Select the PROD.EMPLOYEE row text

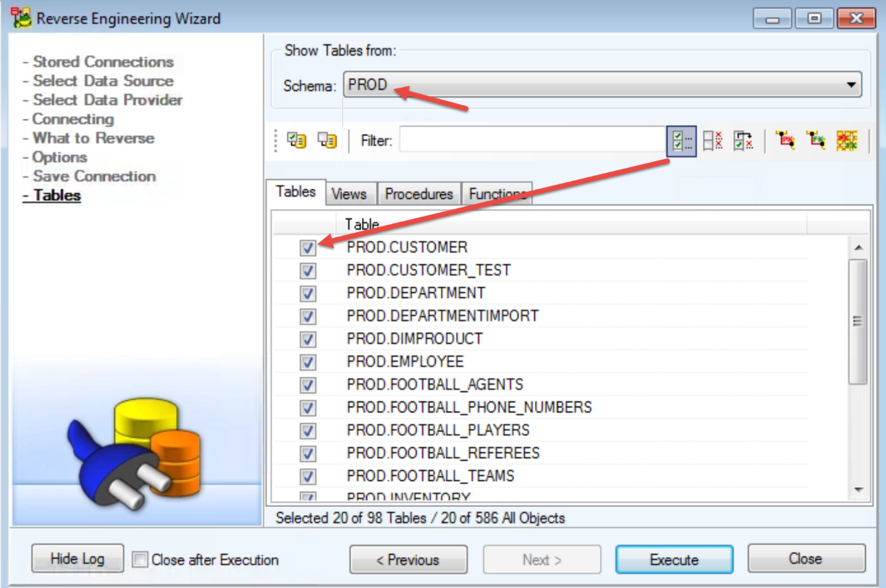[405, 362]
